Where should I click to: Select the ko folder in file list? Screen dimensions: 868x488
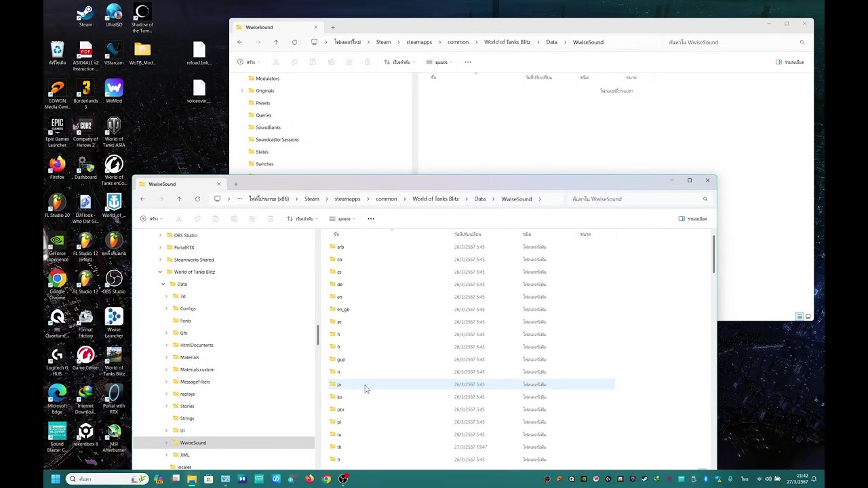(x=471, y=396)
